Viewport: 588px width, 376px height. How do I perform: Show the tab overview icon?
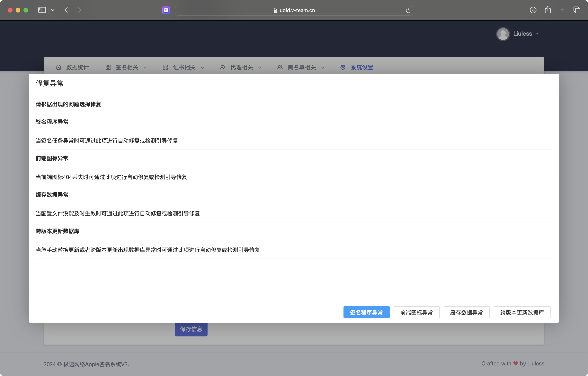point(577,10)
